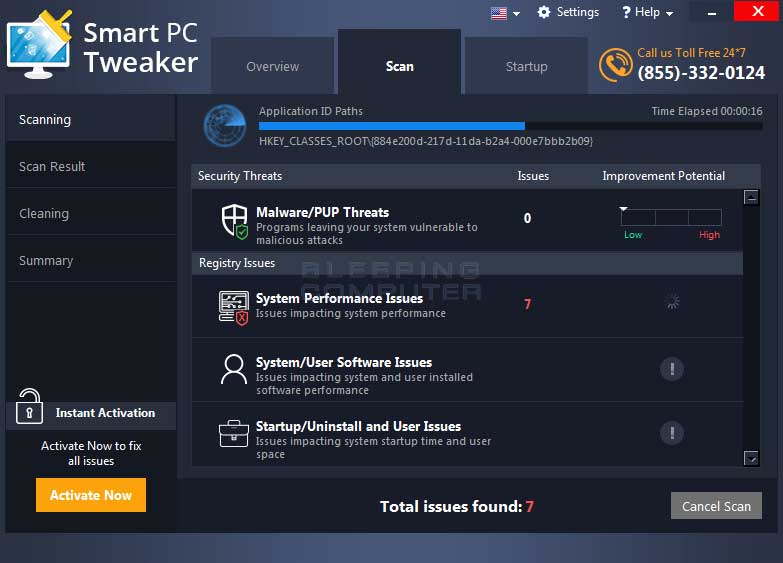Click the phone call icon
The height and width of the screenshot is (563, 783).
pyautogui.click(x=615, y=65)
